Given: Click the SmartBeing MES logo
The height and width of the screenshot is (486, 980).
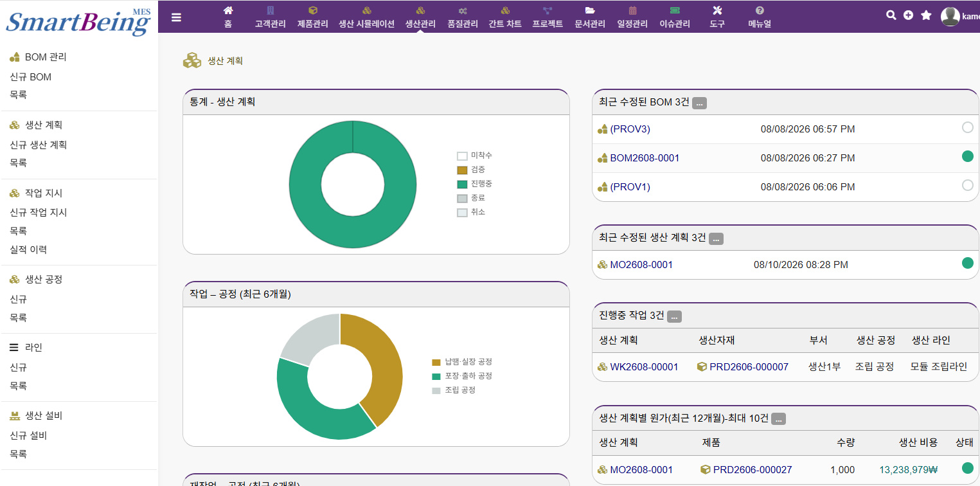Looking at the screenshot, I should tap(78, 21).
